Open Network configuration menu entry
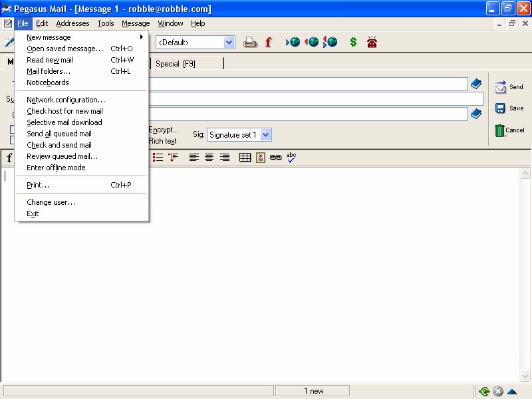Viewport: 532px width, 399px height. point(81,100)
